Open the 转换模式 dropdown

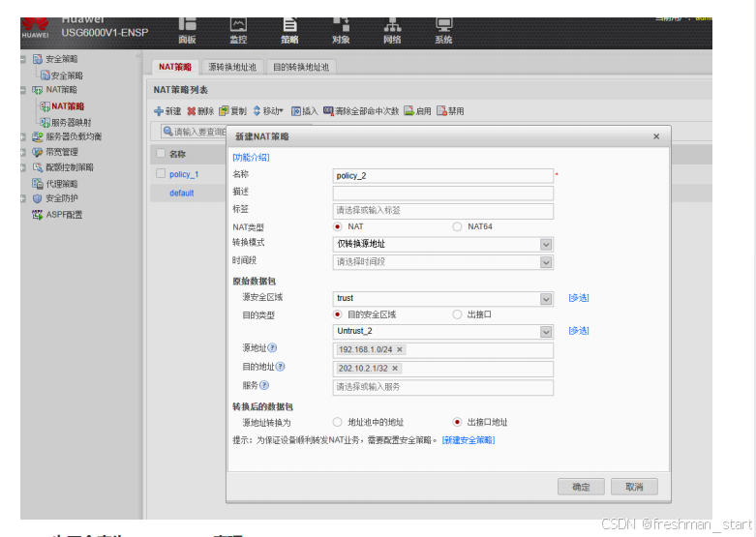click(x=546, y=245)
